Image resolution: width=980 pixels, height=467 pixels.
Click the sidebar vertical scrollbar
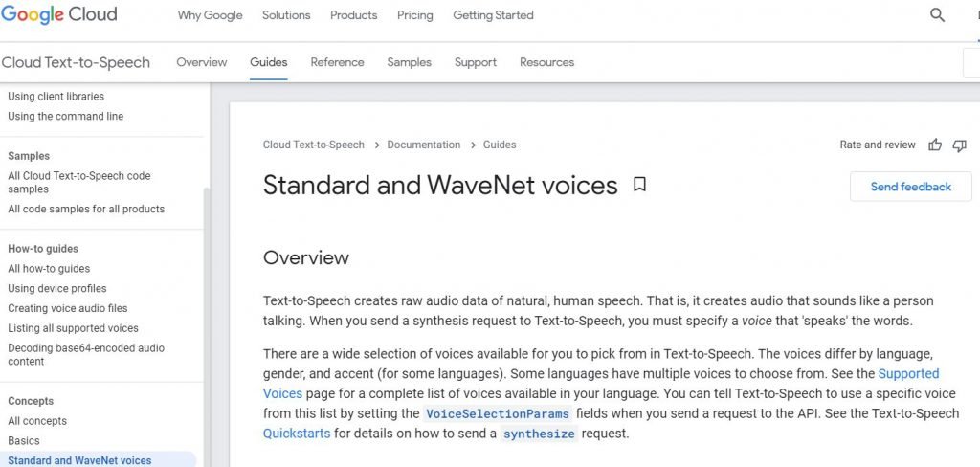[207, 325]
